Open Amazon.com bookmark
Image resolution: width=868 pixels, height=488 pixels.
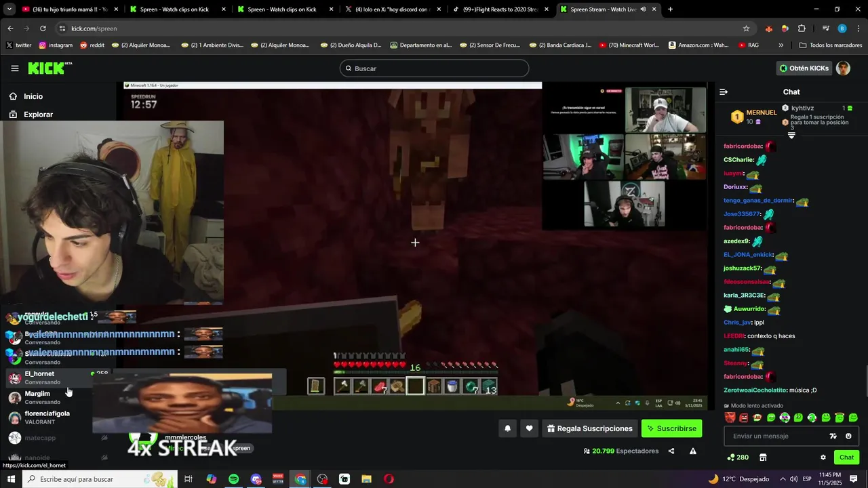coord(698,45)
